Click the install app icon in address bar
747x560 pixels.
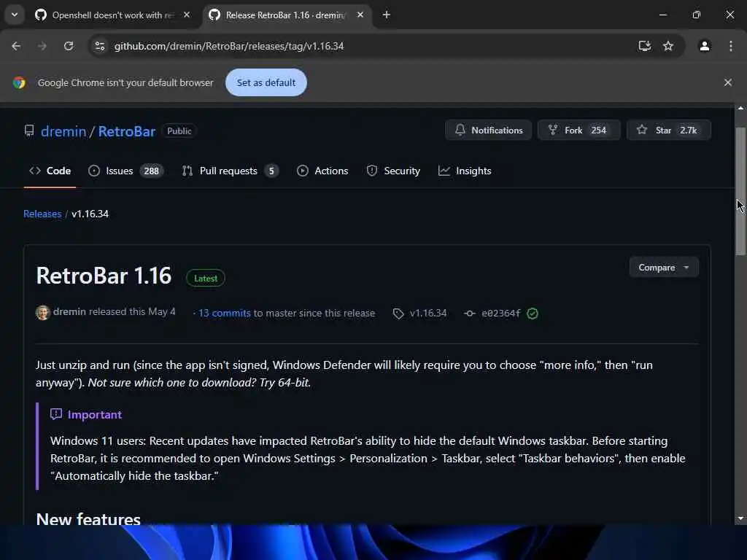[x=645, y=46]
